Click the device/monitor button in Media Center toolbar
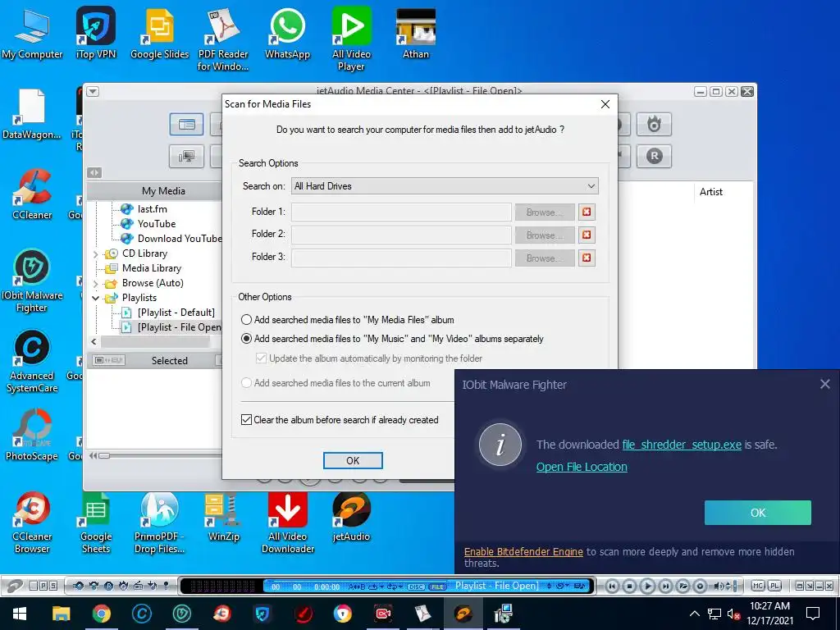 [186, 156]
